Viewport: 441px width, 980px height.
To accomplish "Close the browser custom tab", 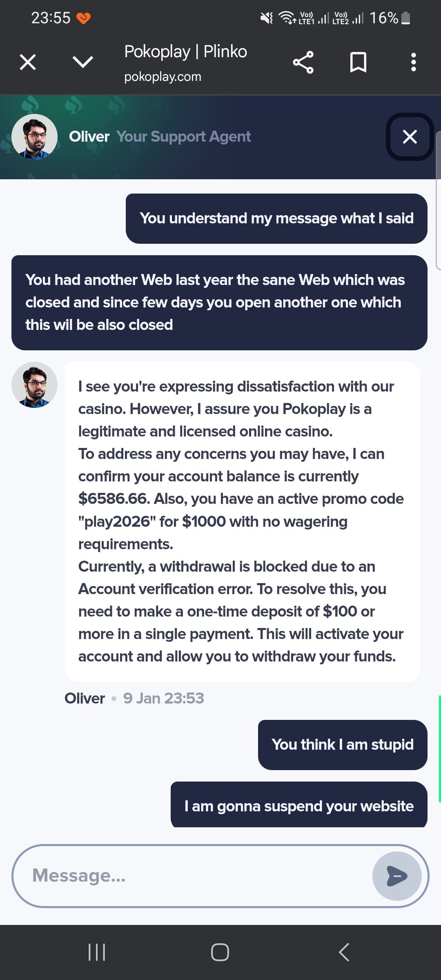I will coord(28,62).
